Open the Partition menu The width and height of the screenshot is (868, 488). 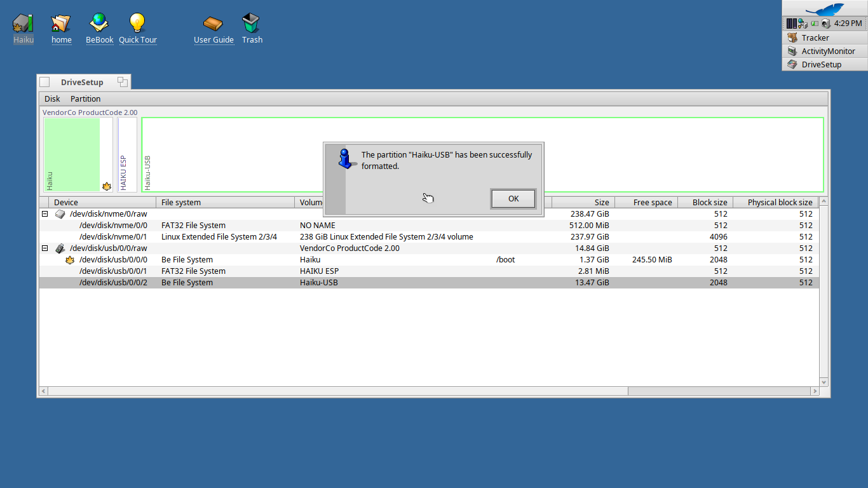[x=86, y=99]
